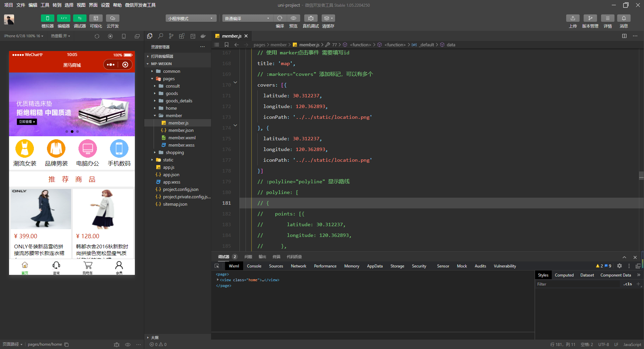
Task: Click the element inspector picker icon
Action: tap(217, 266)
